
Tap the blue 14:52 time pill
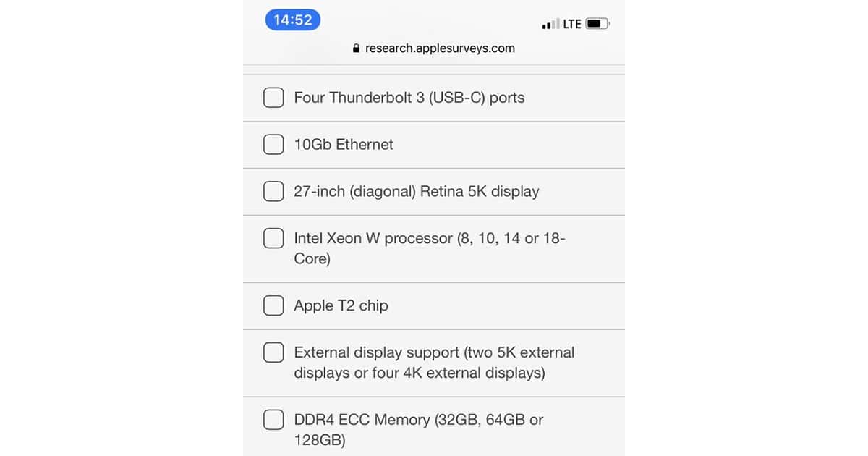[x=293, y=20]
